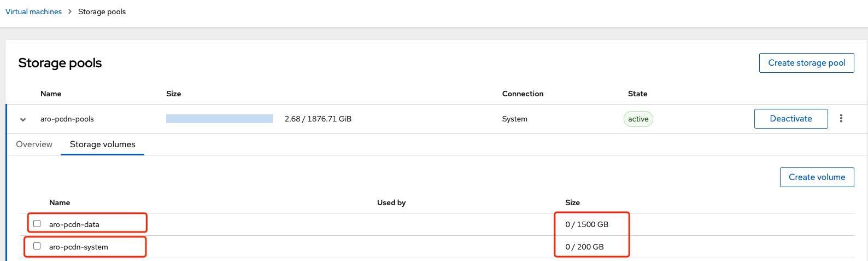Open the kebab menu for aro-pcdn-pools

[841, 119]
